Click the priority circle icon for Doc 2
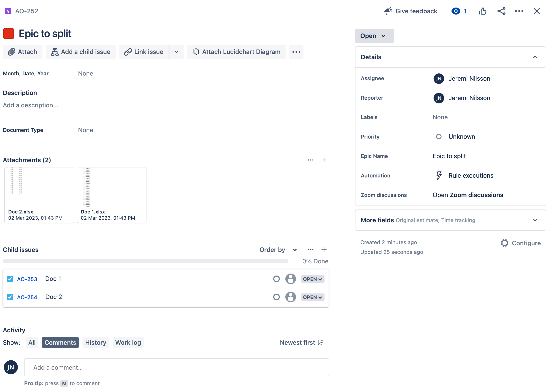The image size is (553, 392). point(276,297)
